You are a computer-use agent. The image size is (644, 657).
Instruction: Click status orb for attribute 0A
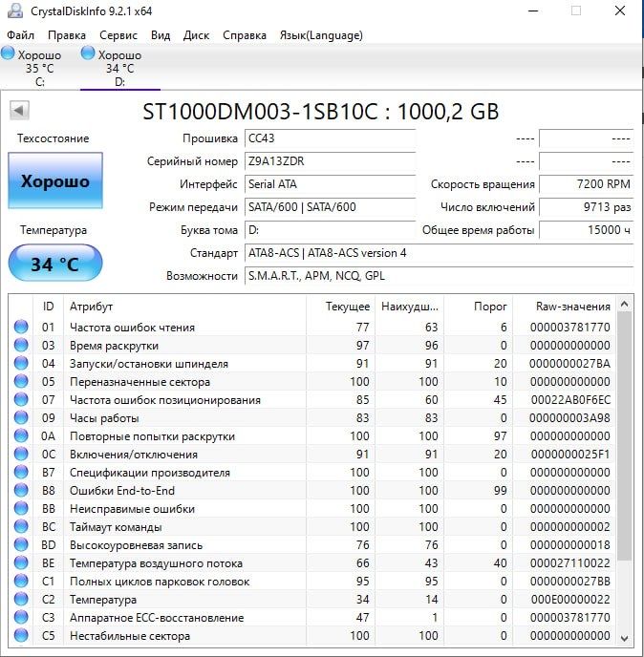(21, 436)
